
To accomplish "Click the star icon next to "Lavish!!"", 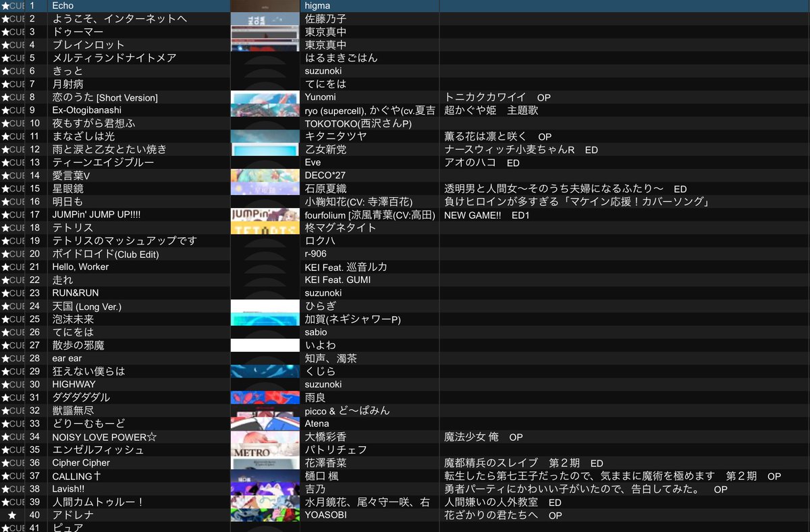I will point(5,488).
